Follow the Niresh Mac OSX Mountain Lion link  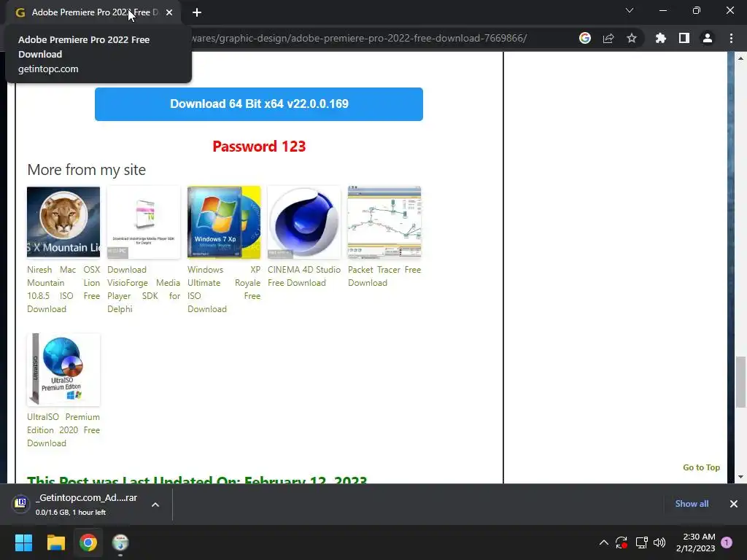tap(63, 289)
